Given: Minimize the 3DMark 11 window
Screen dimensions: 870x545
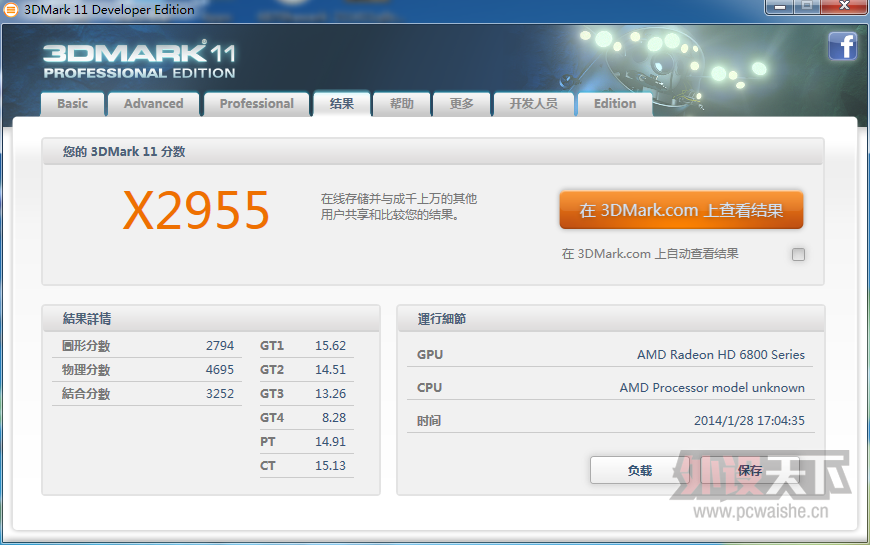Looking at the screenshot, I should (780, 7).
